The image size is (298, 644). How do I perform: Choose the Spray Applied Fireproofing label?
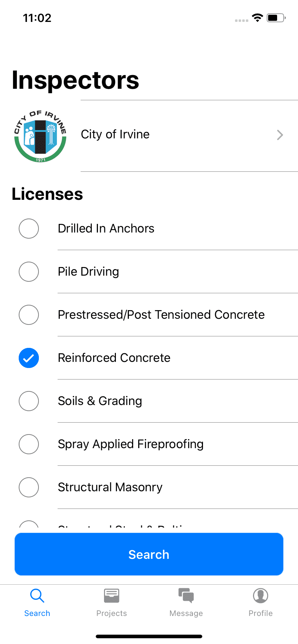tap(131, 444)
